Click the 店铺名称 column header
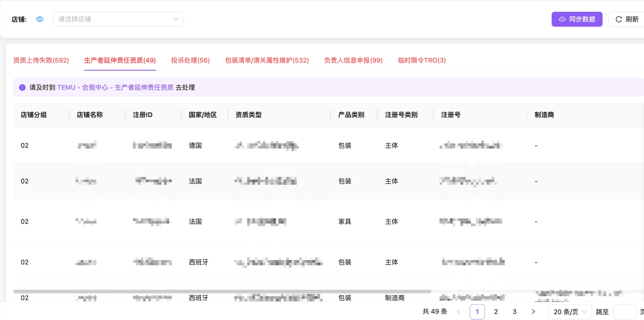The image size is (644, 320). point(90,115)
